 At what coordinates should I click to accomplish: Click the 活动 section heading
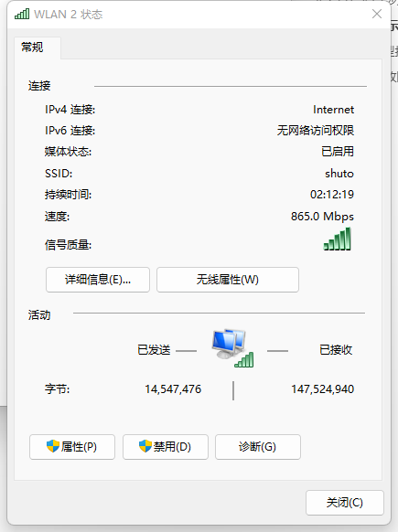tap(39, 315)
